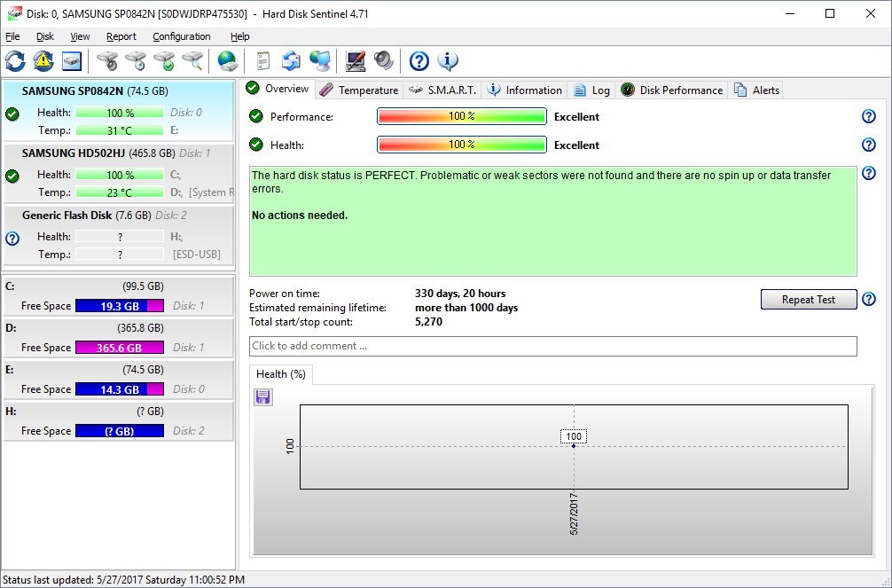This screenshot has height=588, width=892.
Task: Click the D: free space 365.6 GB bar
Action: pyautogui.click(x=120, y=348)
